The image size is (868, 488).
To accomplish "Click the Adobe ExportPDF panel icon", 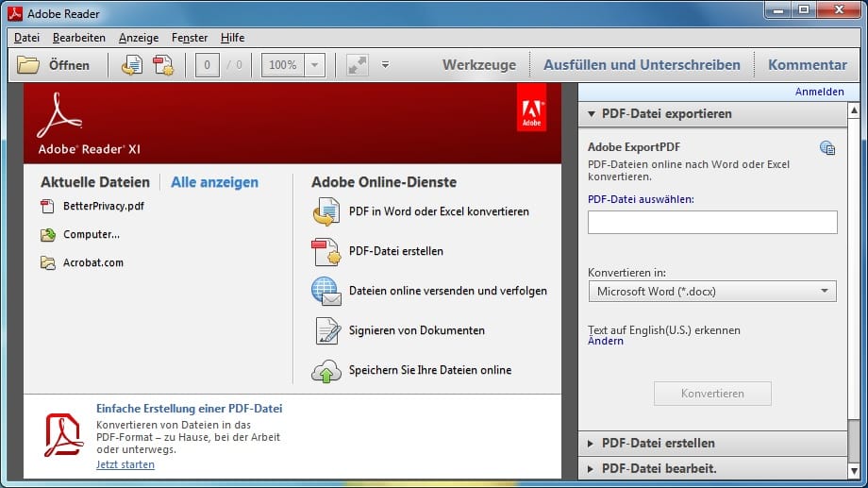I will pyautogui.click(x=827, y=148).
